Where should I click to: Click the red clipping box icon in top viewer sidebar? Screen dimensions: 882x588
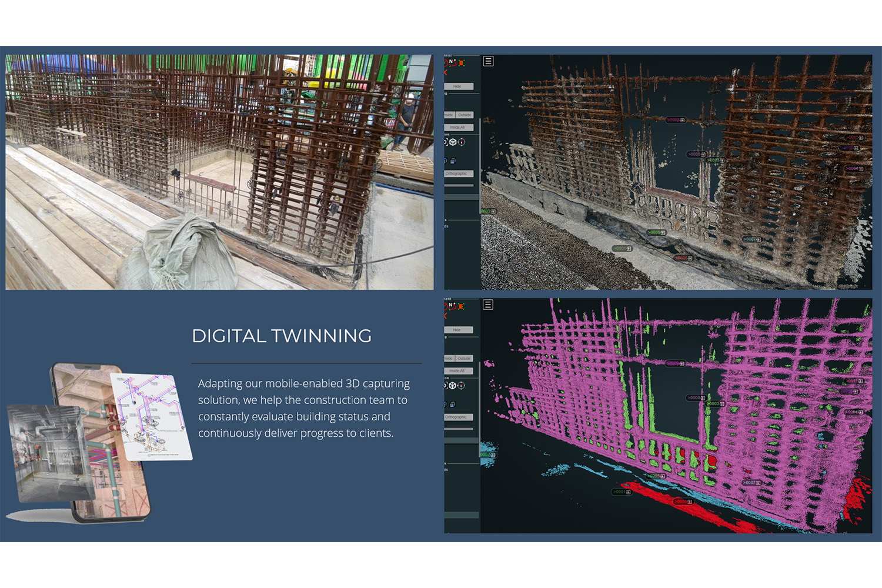pyautogui.click(x=462, y=63)
